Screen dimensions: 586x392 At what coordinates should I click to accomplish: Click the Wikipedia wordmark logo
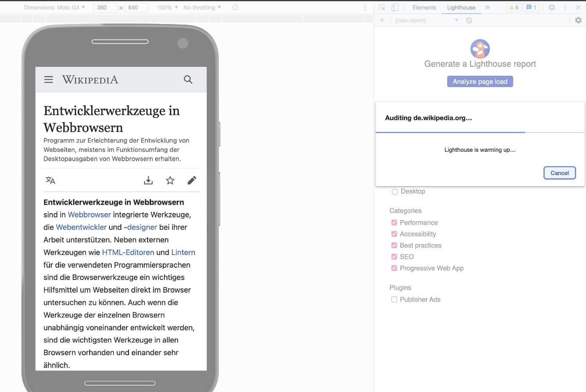[x=90, y=79]
